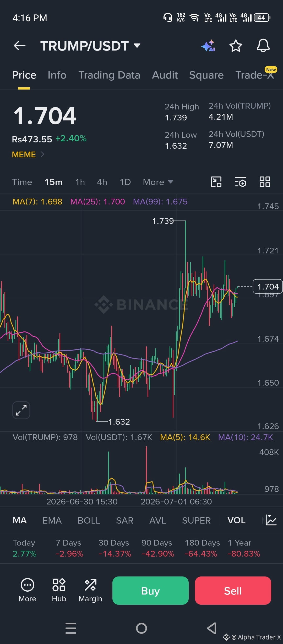The width and height of the screenshot is (283, 644).
Task: Select the 1D chart interval
Action: (125, 182)
